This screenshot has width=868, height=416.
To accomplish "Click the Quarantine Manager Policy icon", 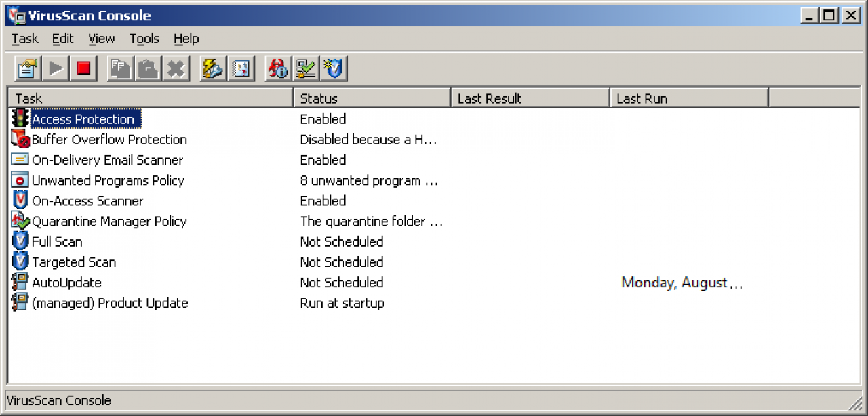I will coord(20,221).
